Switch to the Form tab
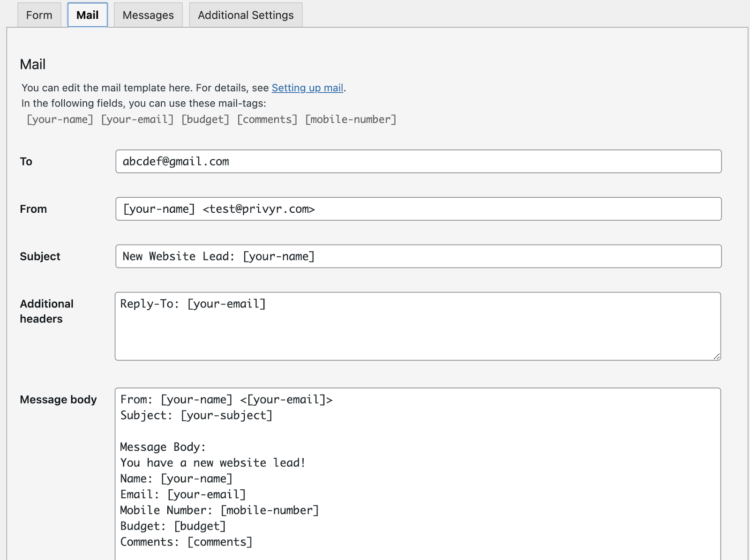 pos(39,15)
